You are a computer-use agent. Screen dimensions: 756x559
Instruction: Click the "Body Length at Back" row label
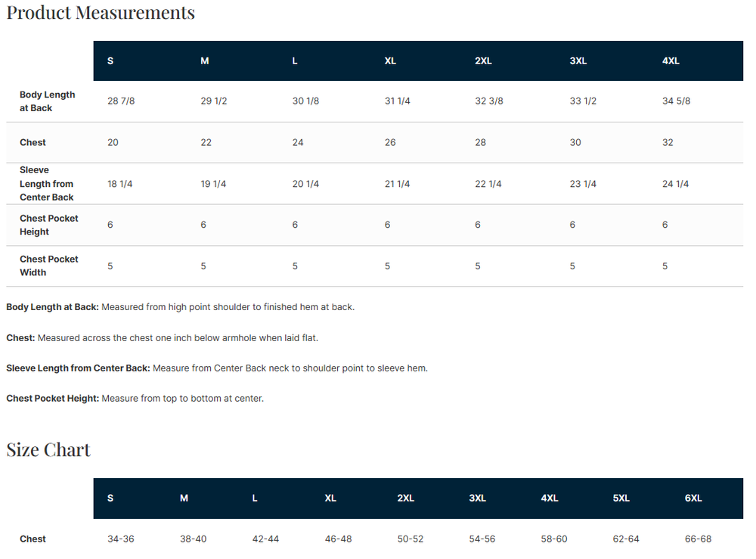(x=48, y=101)
